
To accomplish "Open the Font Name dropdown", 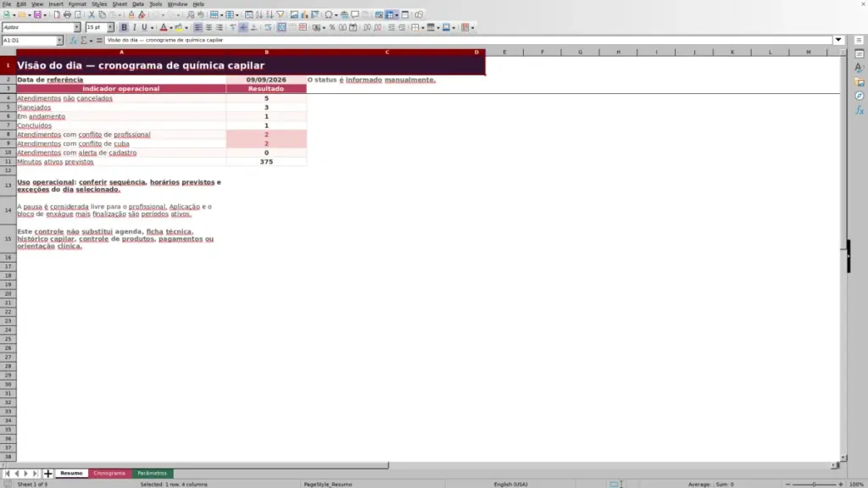I will pos(77,28).
